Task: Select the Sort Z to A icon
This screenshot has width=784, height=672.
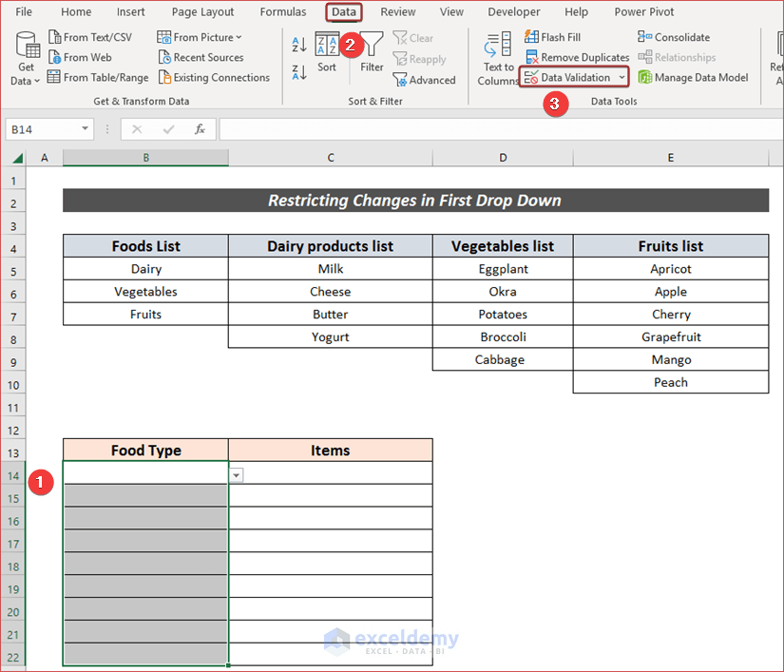Action: pos(297,69)
